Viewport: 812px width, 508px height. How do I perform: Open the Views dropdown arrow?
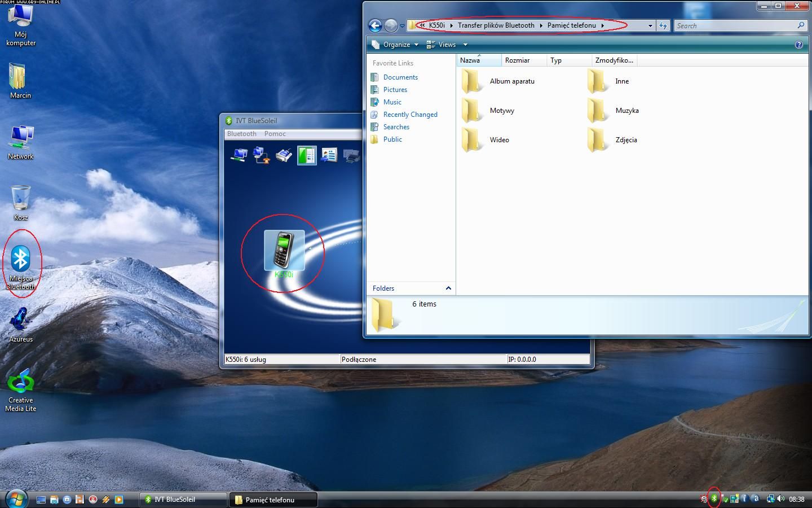click(x=465, y=45)
